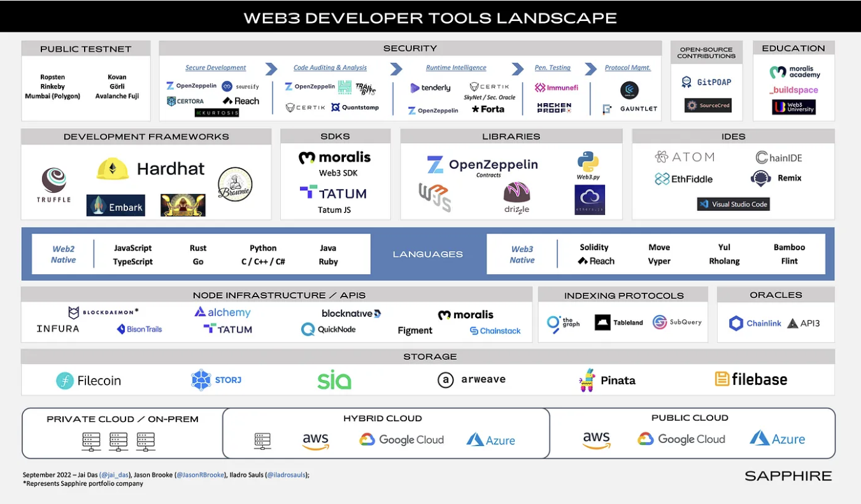
Task: Open the ChainIDE logo
Action: pos(778,158)
